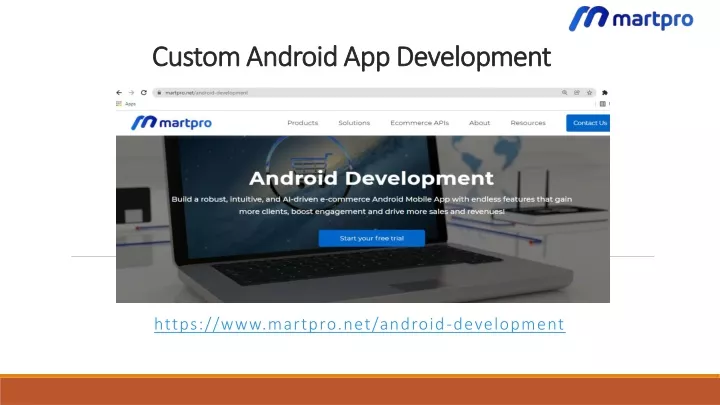The width and height of the screenshot is (720, 405).
Task: Reload the page with the refresh icon
Action: pos(144,93)
